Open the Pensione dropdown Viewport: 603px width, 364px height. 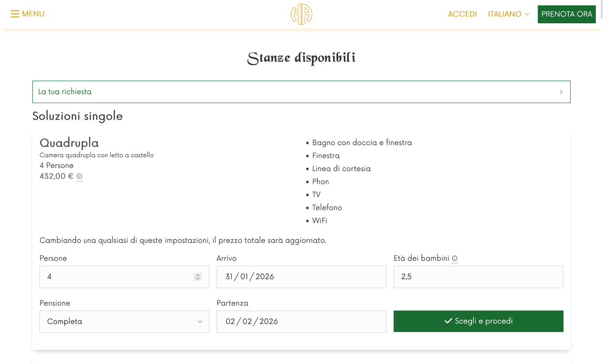(124, 321)
